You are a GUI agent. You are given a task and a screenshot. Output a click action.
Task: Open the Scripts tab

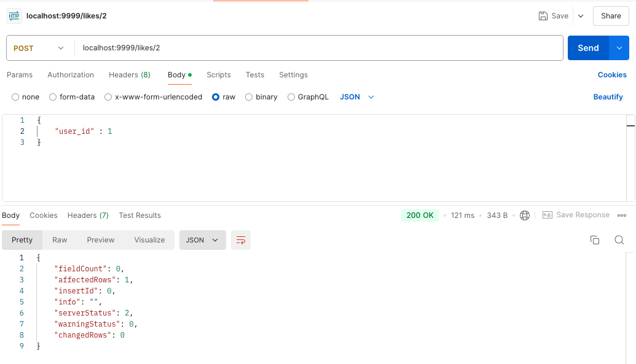coord(219,75)
